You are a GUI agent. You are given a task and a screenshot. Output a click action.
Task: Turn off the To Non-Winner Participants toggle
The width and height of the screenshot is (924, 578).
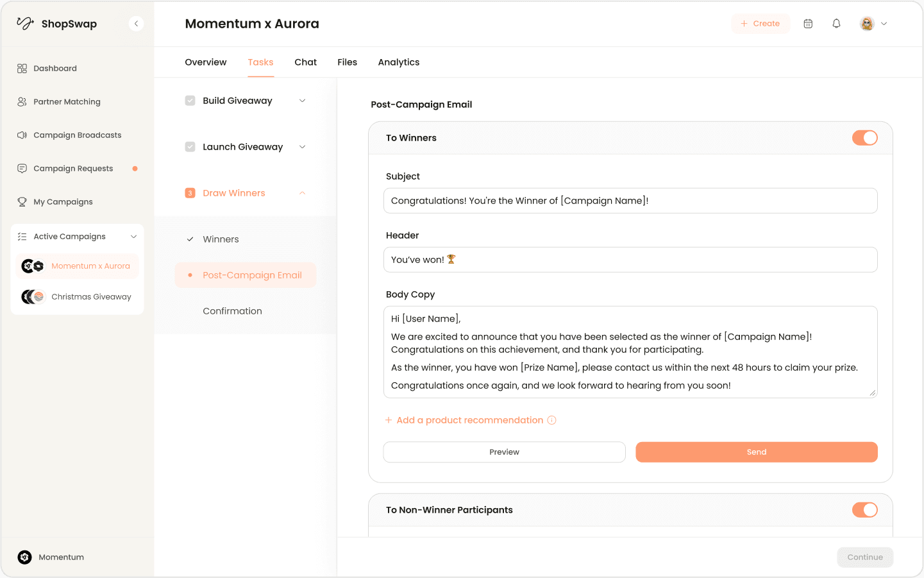coord(865,509)
